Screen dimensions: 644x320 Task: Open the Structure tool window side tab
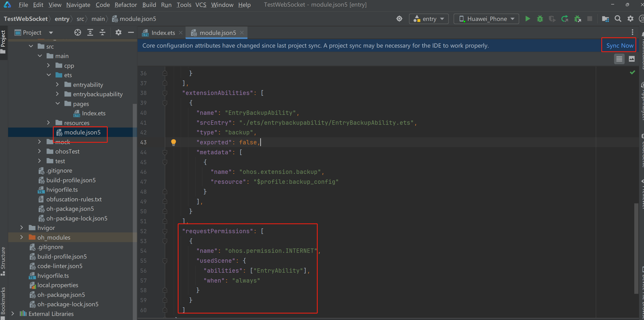(x=3, y=261)
